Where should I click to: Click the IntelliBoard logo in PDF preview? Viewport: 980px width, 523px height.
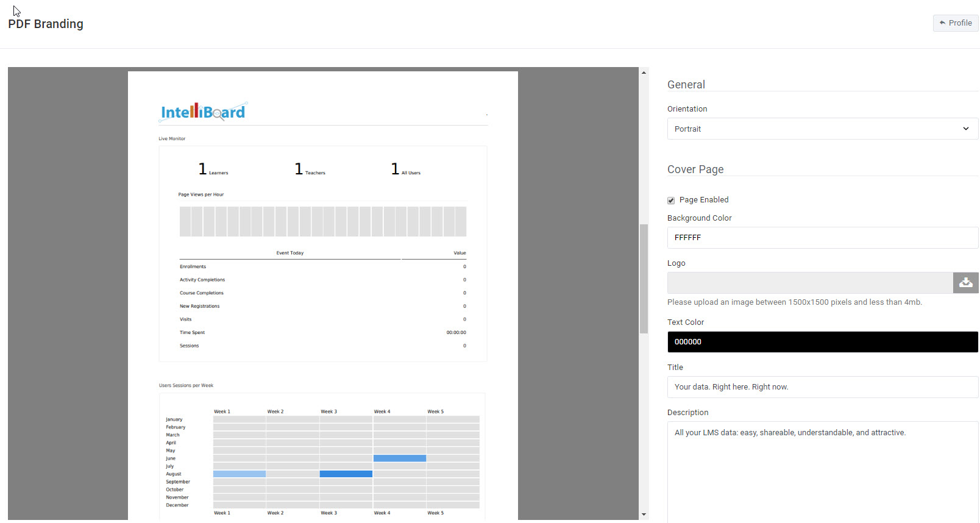[203, 112]
